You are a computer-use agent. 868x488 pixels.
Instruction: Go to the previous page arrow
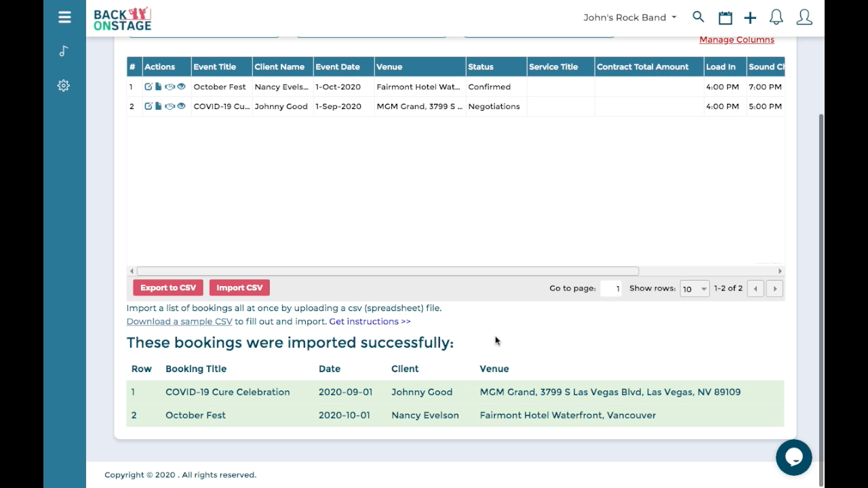pyautogui.click(x=755, y=289)
